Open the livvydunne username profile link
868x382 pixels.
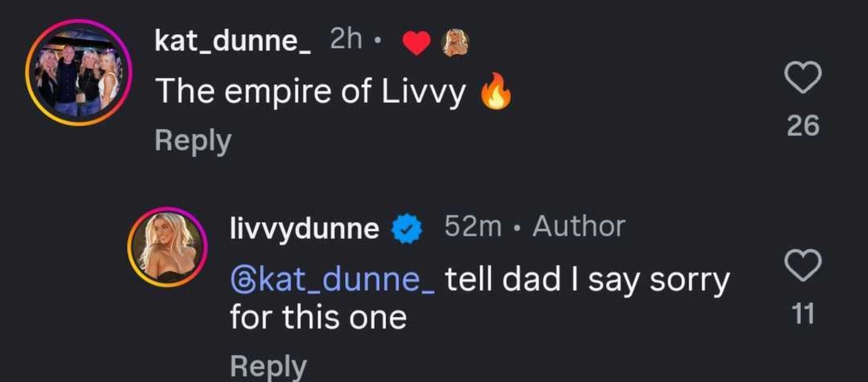point(304,228)
